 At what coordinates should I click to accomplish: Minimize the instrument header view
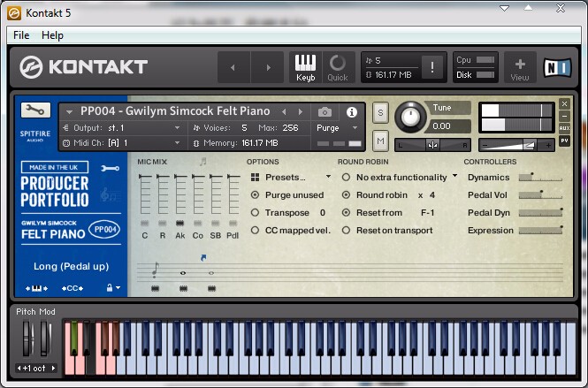tap(564, 116)
